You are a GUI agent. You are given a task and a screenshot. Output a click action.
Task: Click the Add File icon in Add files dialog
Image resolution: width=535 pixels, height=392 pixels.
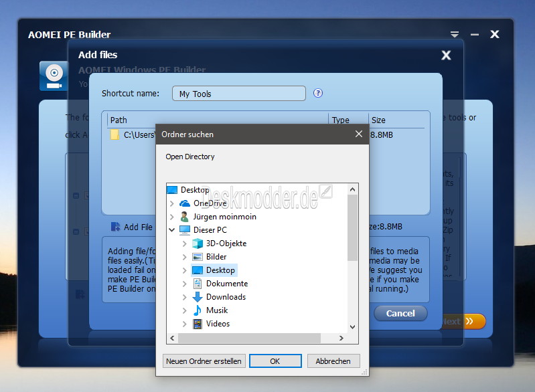point(115,227)
